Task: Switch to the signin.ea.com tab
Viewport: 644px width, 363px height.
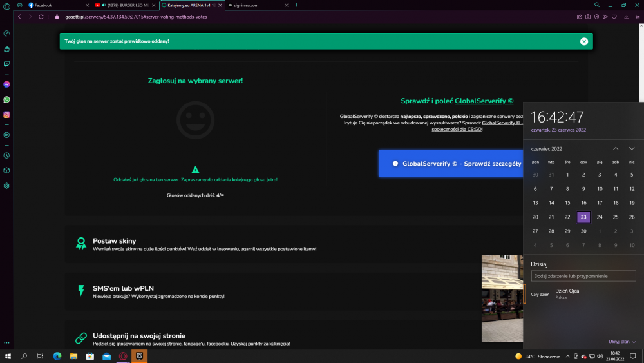Action: pos(258,5)
